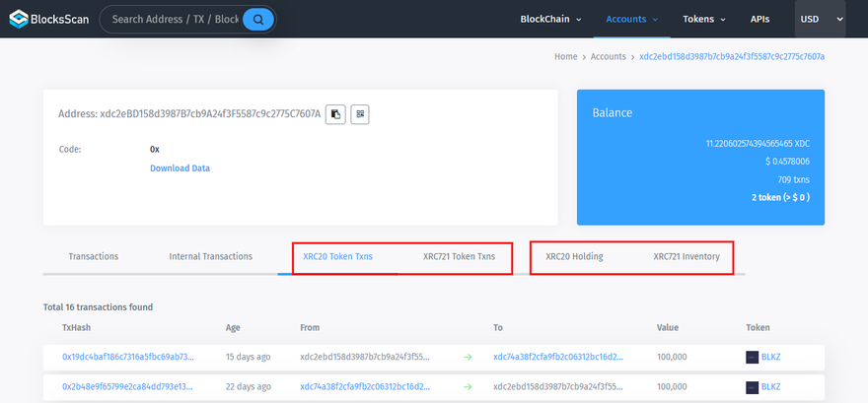
Task: Open transaction hash 0x19dc4baf186c7316a5
Action: point(127,357)
